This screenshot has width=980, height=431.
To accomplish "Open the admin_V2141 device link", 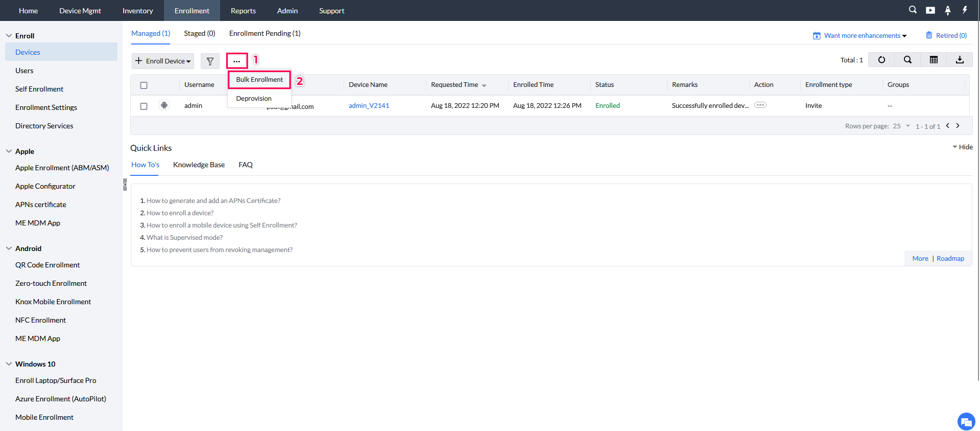I will tap(369, 106).
